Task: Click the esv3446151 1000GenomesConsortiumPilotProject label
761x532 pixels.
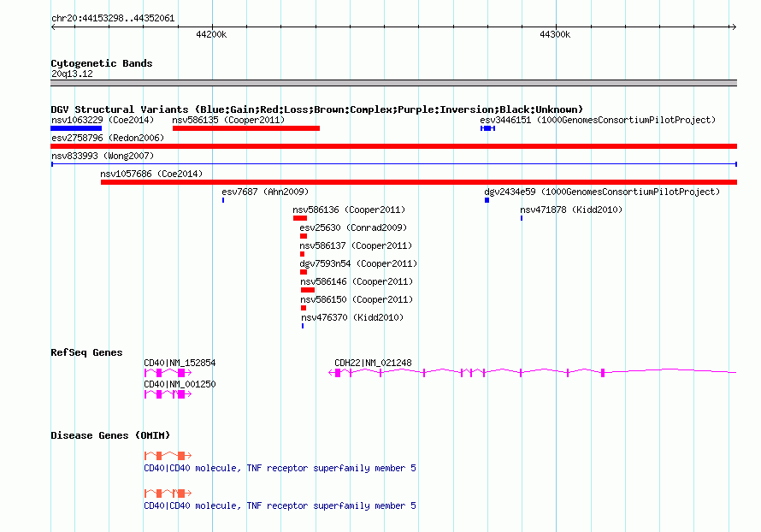Action: 598,120
